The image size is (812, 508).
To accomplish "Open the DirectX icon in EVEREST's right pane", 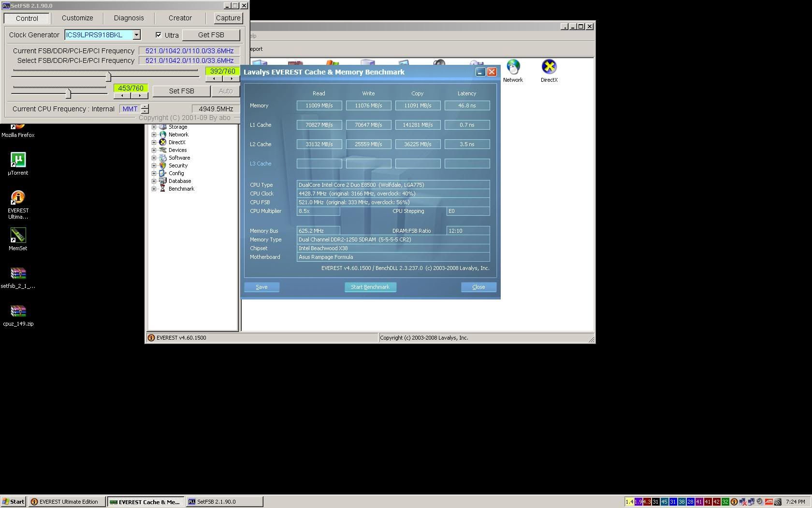I will click(549, 71).
